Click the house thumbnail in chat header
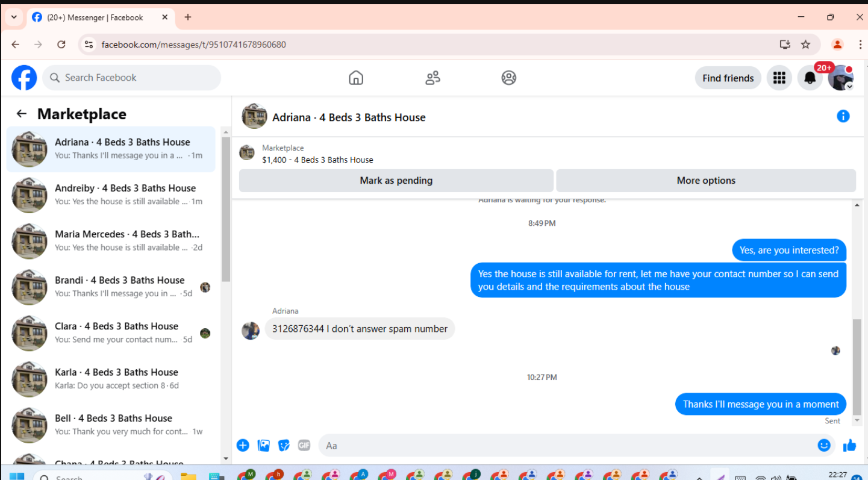The width and height of the screenshot is (868, 480). tap(254, 116)
